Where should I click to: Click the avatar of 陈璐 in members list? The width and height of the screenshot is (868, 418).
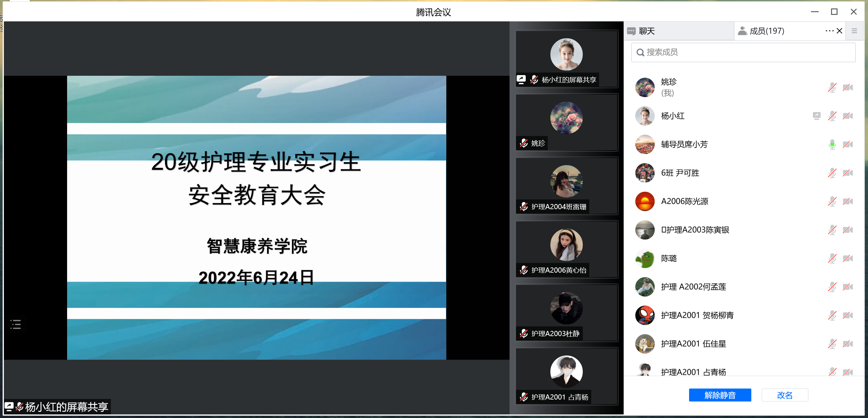pos(645,258)
